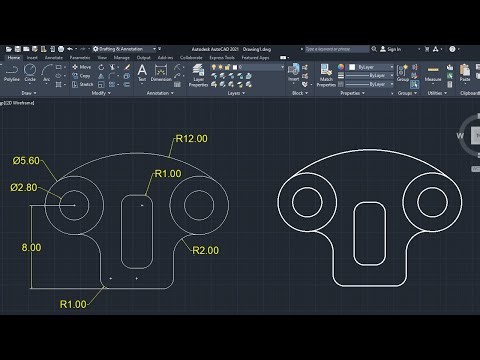This screenshot has height=360, width=480.
Task: Select the Dimension tool
Action: [161, 73]
